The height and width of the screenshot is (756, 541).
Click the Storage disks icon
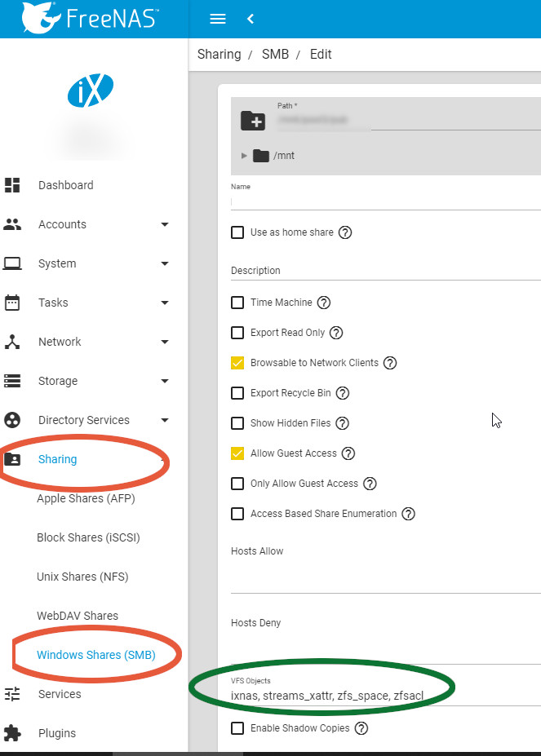[x=12, y=381]
